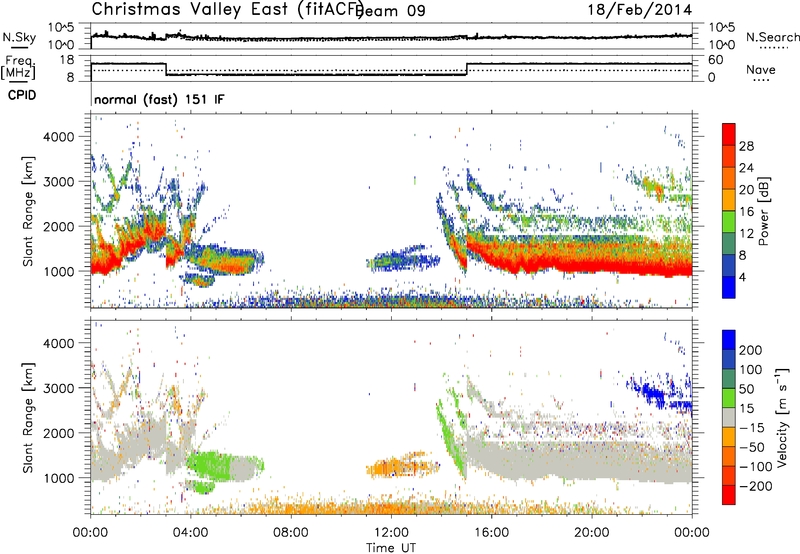Click the '-50' Velocity colorbar label
The width and height of the screenshot is (800, 554).
coord(752,447)
